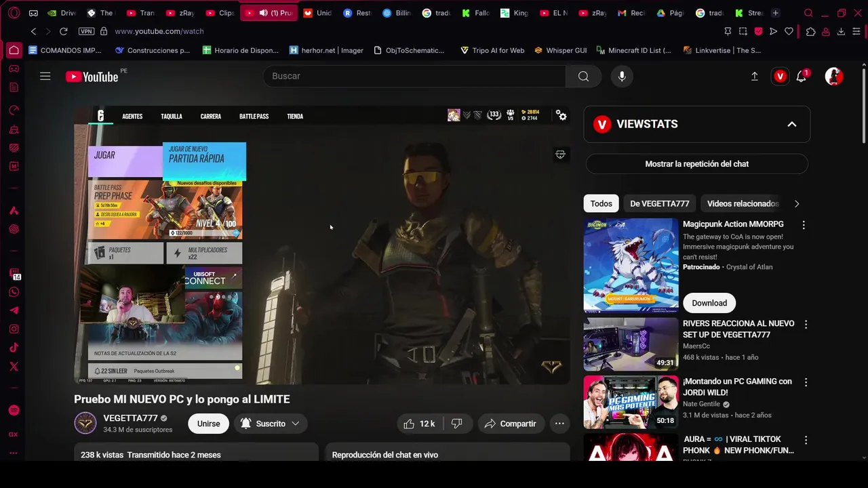This screenshot has width=868, height=488.
Task: Open Twitch panel with badge 14
Action: pos(14,274)
